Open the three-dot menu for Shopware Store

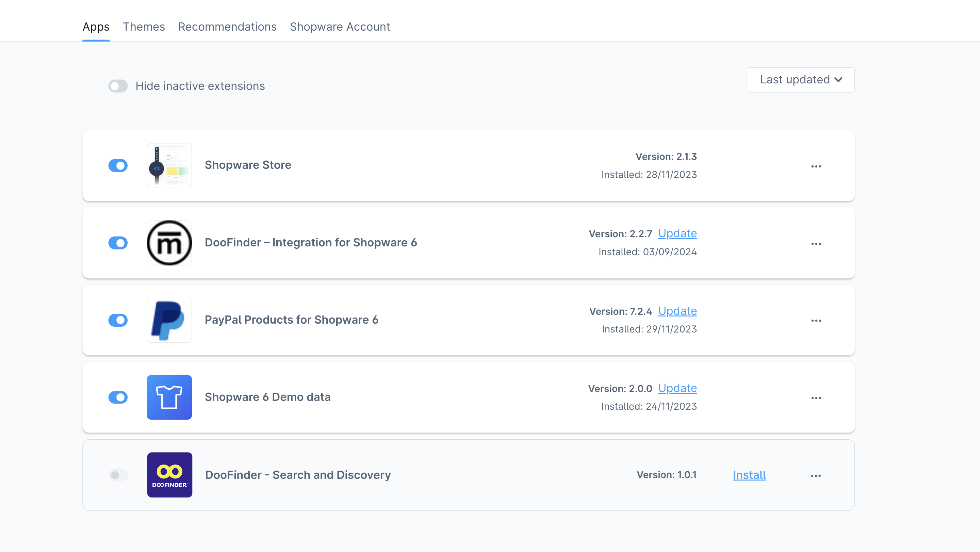(x=816, y=166)
